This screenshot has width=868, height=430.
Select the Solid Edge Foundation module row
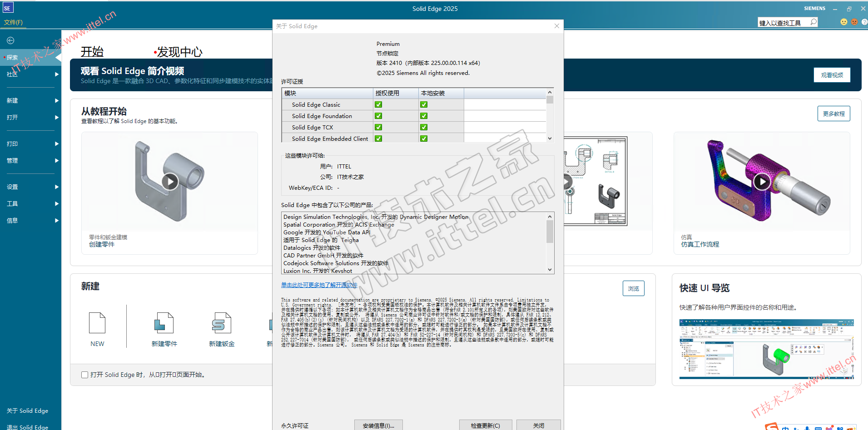point(414,116)
